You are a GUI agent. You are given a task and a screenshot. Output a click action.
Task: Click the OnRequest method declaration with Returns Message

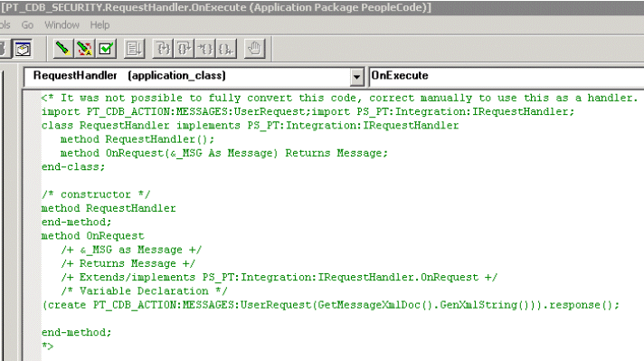(224, 153)
